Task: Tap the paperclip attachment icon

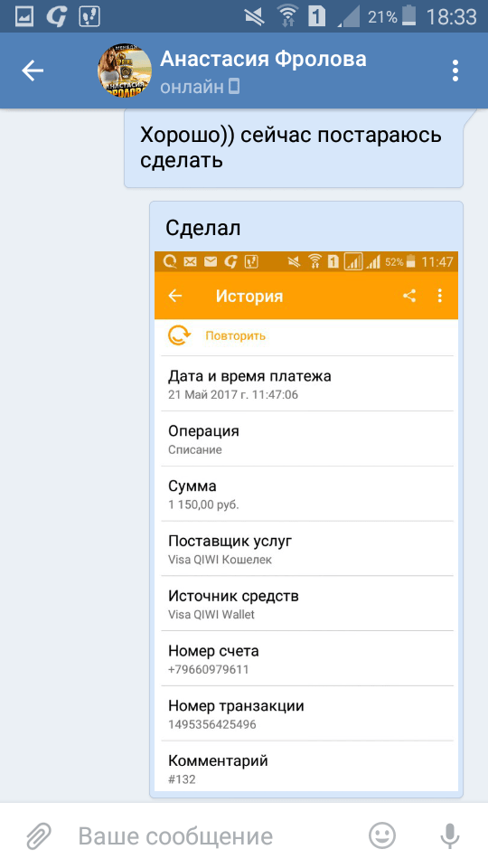Action: point(39,835)
